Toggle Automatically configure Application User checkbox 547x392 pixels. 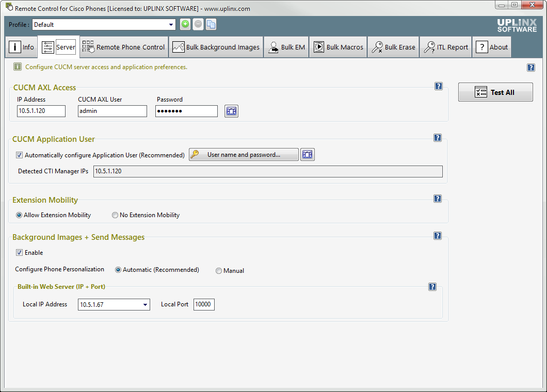point(19,155)
